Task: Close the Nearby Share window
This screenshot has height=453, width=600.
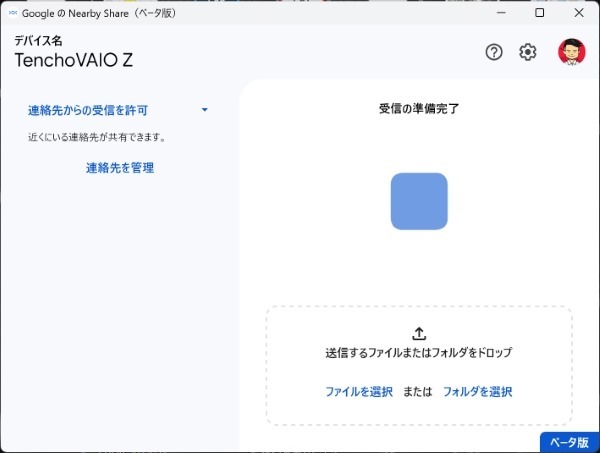Action: tap(579, 13)
